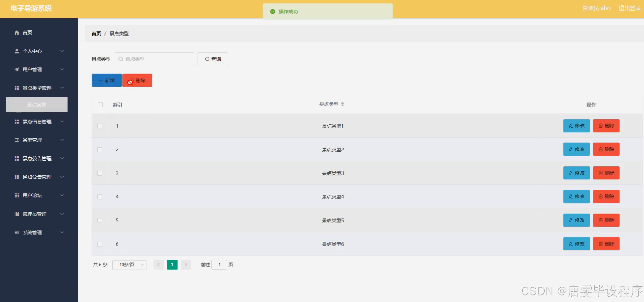Screen dimensions: 644x302
Task: Expand the 通知公告管理 chevron
Action: [62, 177]
